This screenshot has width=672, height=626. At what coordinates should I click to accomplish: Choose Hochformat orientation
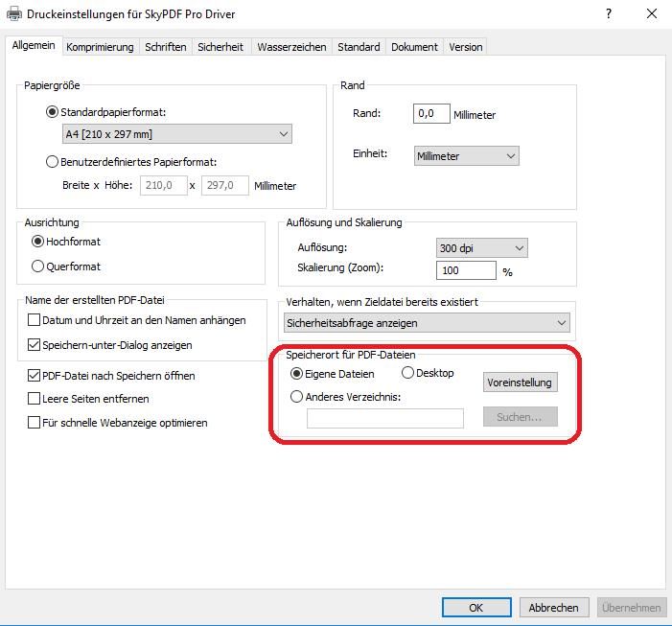coord(37,242)
